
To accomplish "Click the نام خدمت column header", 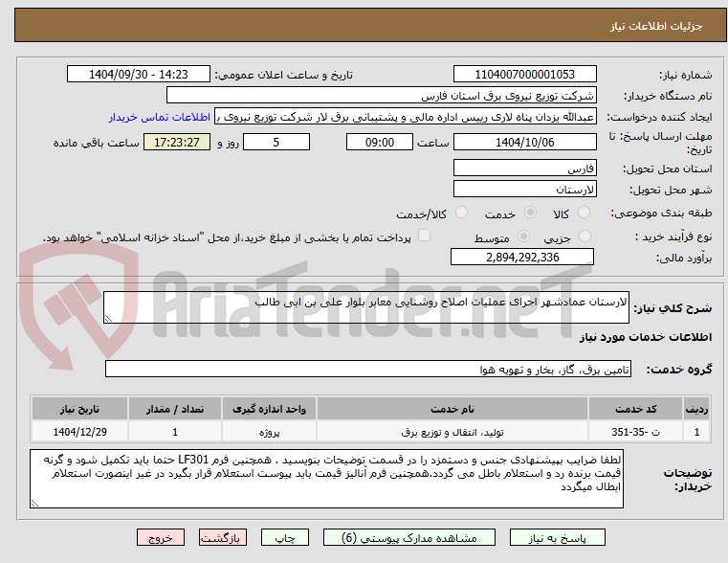I will [x=452, y=409].
